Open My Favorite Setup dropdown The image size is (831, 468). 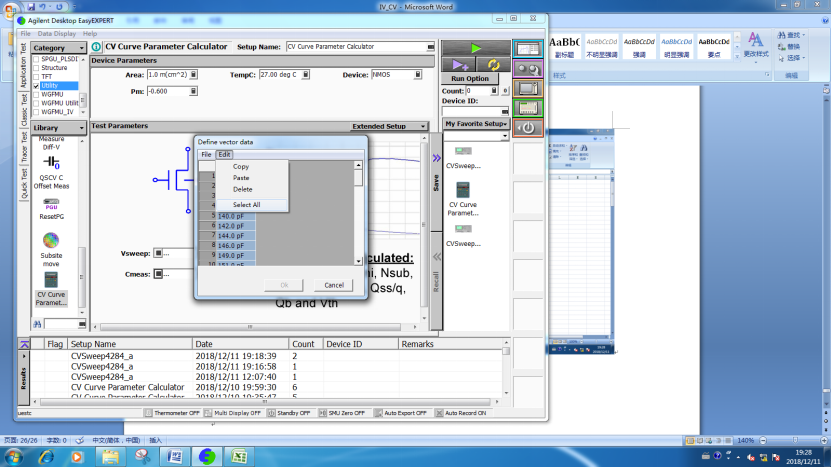point(476,123)
